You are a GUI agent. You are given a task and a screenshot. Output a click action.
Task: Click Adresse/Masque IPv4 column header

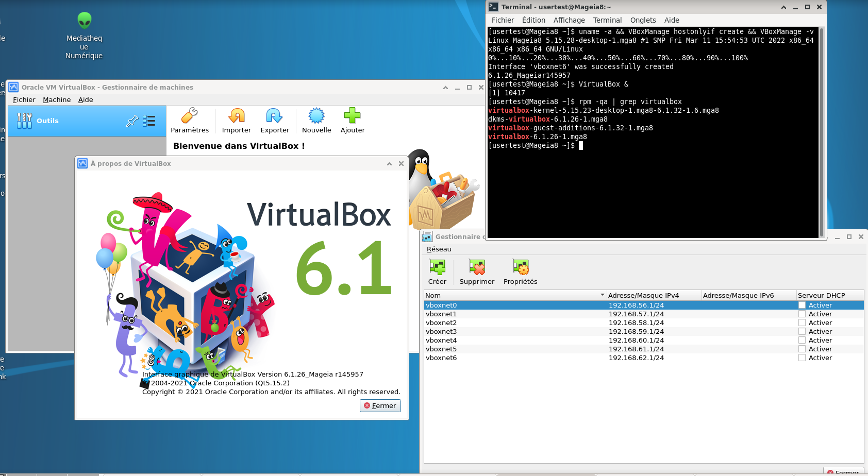654,295
